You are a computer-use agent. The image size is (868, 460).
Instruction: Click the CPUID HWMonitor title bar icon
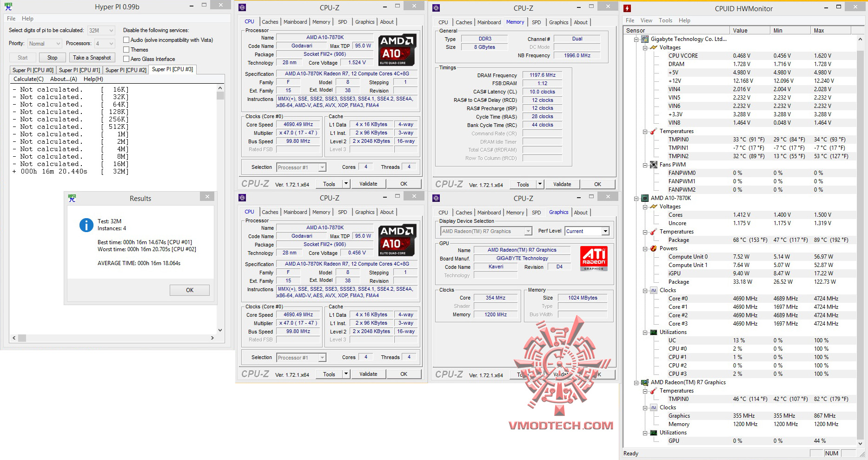pyautogui.click(x=627, y=8)
